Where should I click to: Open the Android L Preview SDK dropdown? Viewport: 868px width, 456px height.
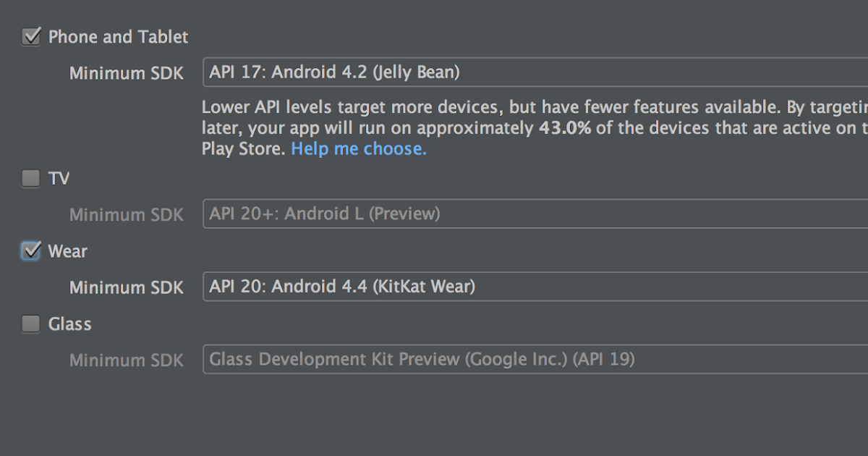pos(535,214)
